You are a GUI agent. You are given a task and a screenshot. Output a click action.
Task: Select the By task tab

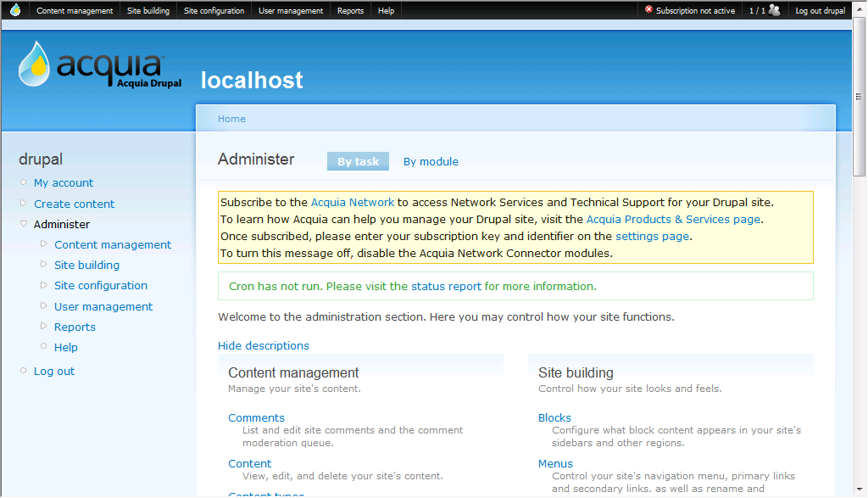359,161
